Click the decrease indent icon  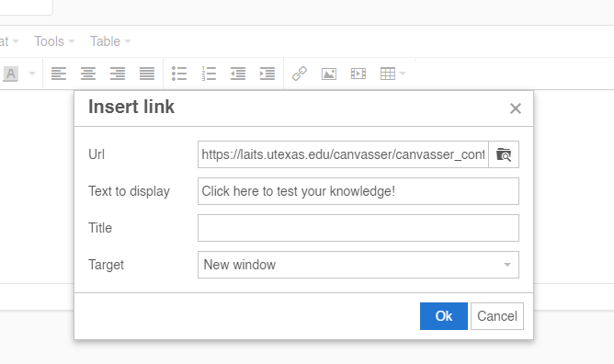pos(238,74)
